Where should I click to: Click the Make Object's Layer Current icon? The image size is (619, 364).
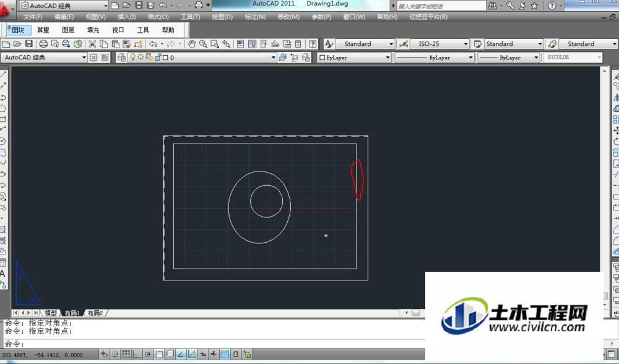pyautogui.click(x=283, y=58)
